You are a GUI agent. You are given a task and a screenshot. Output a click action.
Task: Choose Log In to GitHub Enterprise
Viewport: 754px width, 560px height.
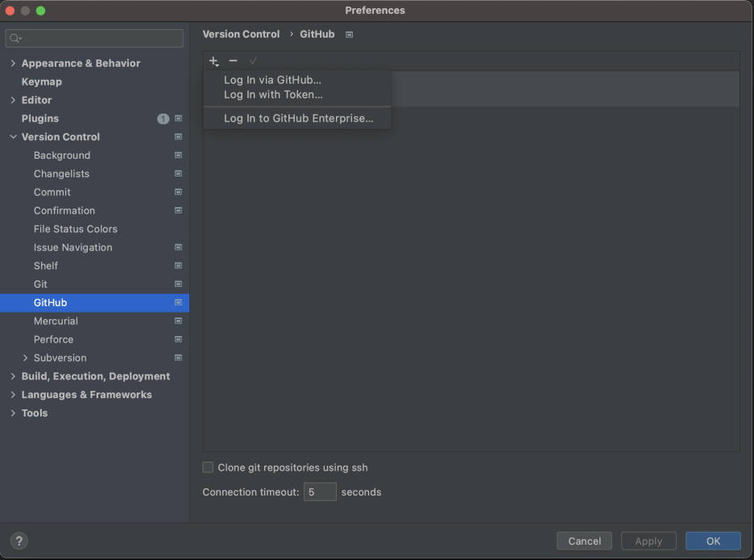click(297, 118)
